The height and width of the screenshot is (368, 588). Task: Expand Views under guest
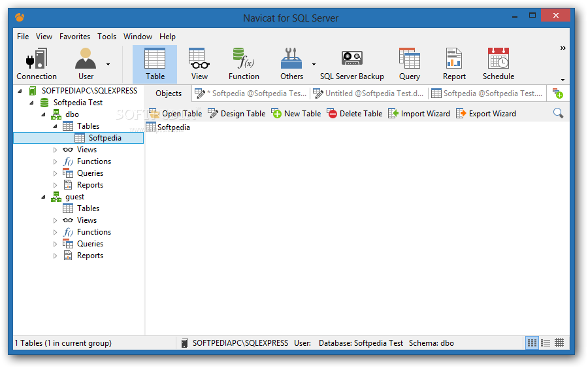(x=55, y=220)
